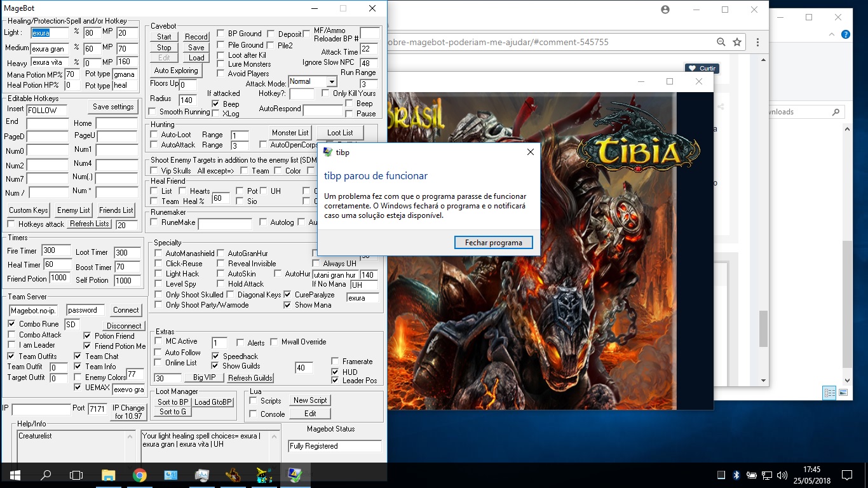Screen dimensions: 868x488
Task: Bookmark page with the star icon
Action: [x=737, y=42]
